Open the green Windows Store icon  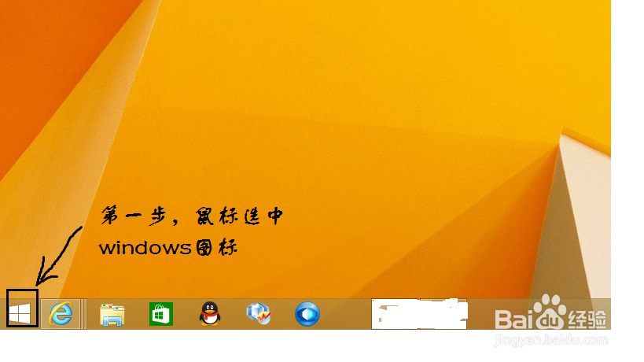coord(161,314)
